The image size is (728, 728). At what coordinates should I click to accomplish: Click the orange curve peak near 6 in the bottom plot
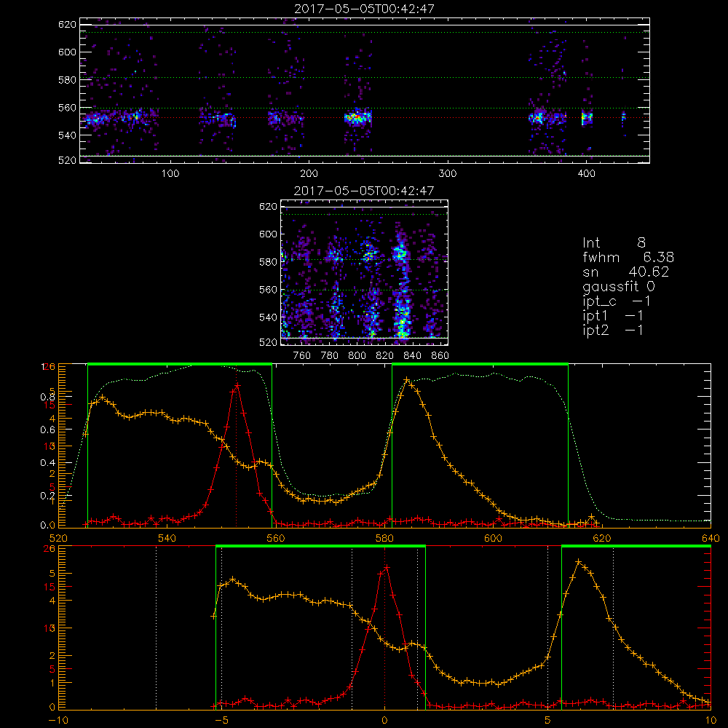coord(579,562)
